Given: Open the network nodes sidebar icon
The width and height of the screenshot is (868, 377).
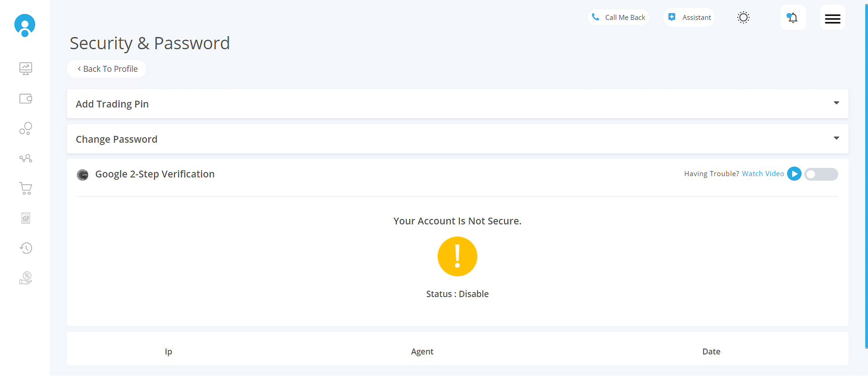Looking at the screenshot, I should pos(26,158).
